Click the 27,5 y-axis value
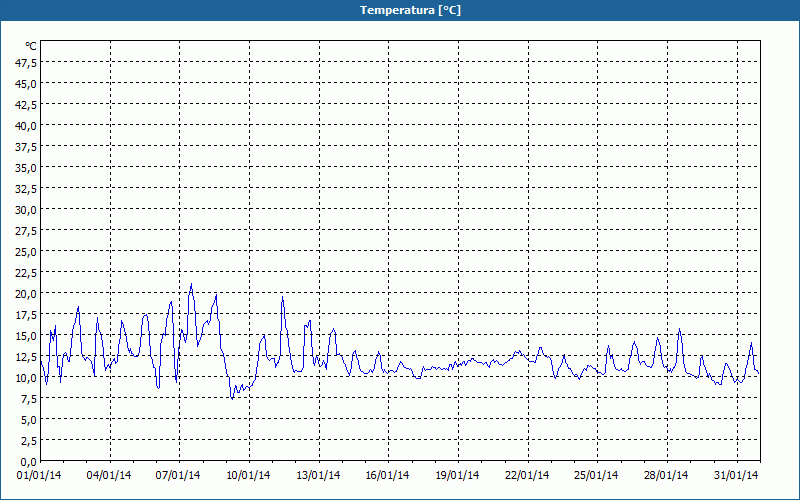The width and height of the screenshot is (800, 500). point(27,231)
